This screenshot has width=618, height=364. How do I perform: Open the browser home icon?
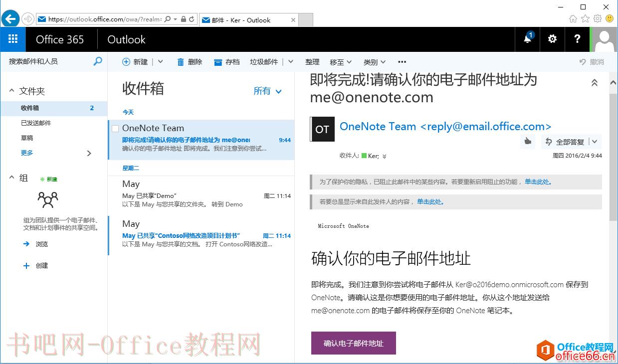573,18
